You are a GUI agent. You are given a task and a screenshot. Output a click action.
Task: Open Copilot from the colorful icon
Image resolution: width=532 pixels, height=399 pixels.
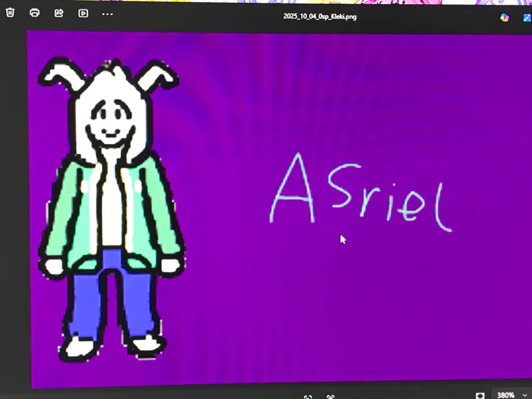point(505,17)
